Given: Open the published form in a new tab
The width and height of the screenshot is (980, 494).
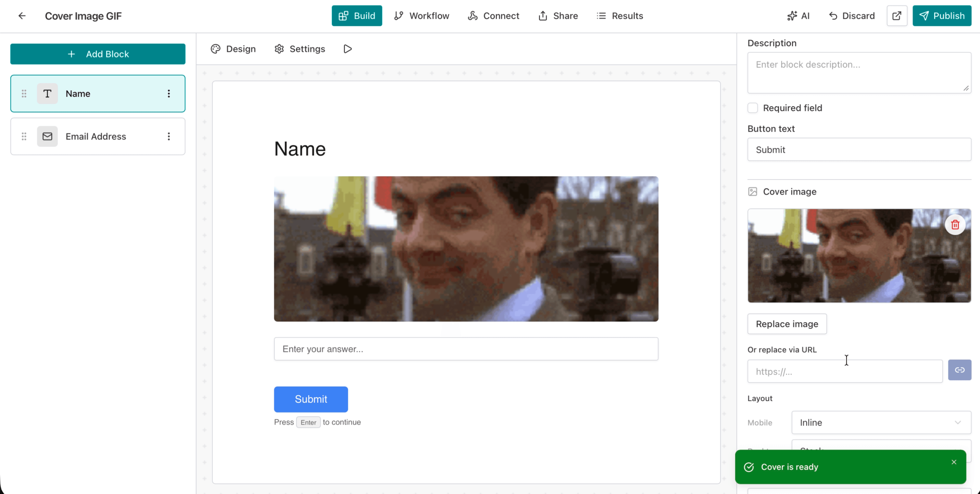Looking at the screenshot, I should click(897, 16).
